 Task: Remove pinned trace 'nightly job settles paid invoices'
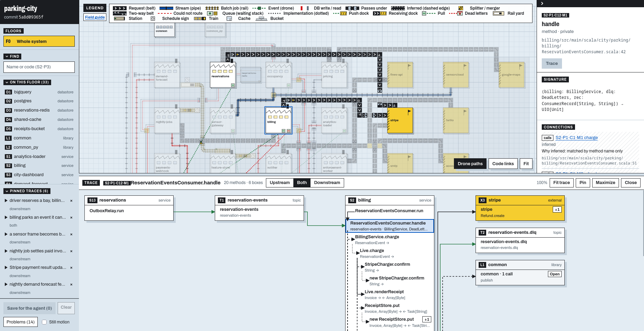(71, 251)
